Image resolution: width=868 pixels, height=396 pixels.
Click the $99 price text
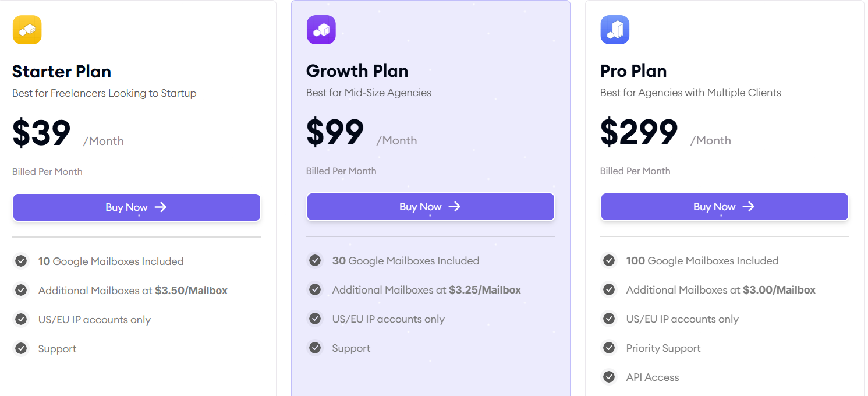tap(335, 132)
